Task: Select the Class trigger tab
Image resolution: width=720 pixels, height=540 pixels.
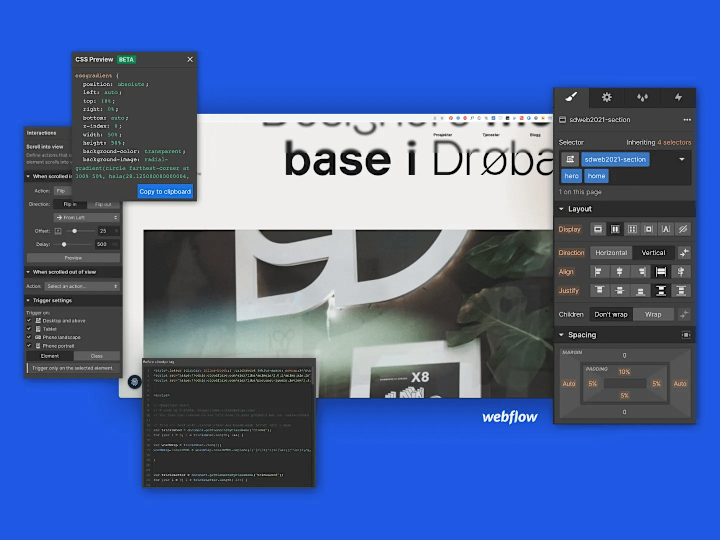Action: click(96, 356)
